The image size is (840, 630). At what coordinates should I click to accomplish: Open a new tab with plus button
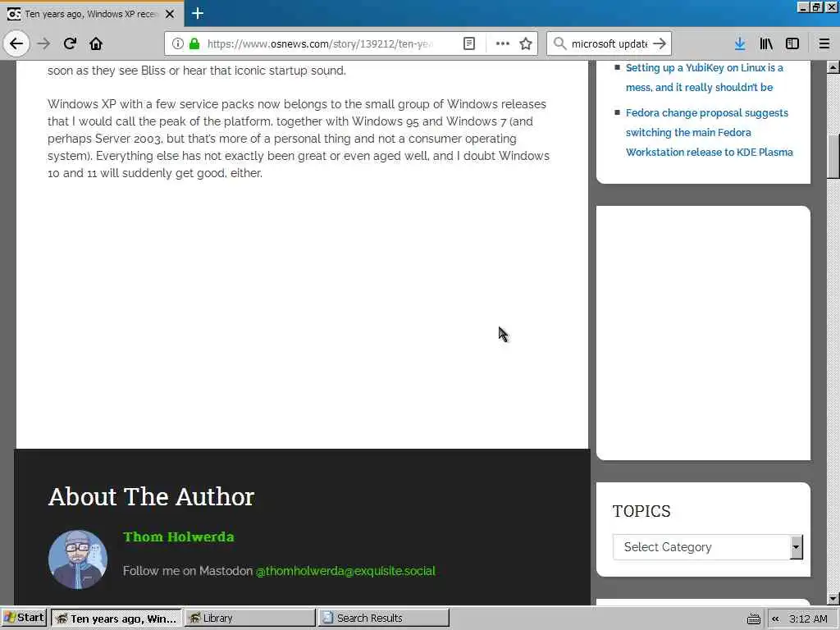[197, 13]
